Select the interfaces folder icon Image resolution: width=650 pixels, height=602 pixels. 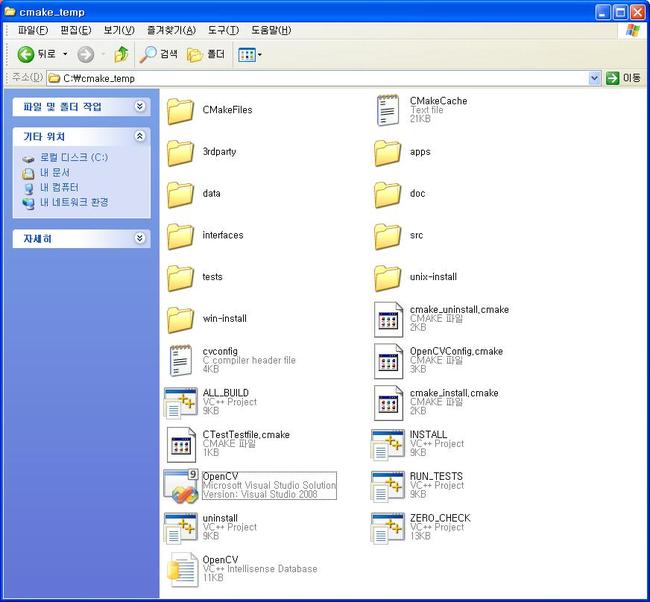(180, 236)
